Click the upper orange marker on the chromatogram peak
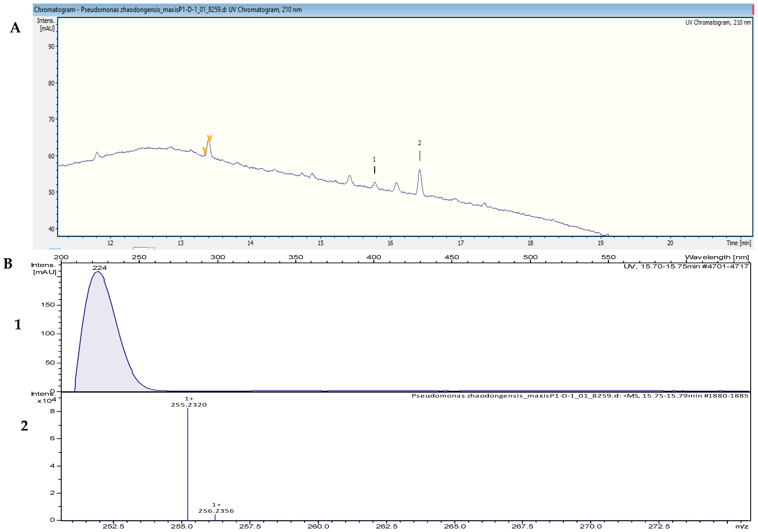 (x=209, y=138)
